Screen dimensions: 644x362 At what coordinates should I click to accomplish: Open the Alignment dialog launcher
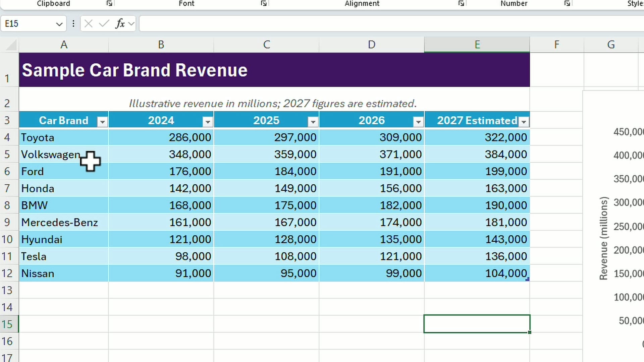[461, 3]
